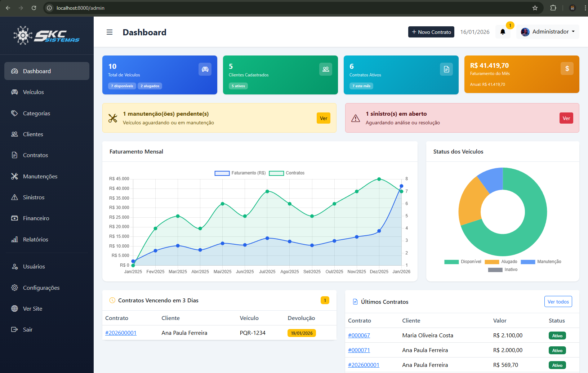Image resolution: width=588 pixels, height=373 pixels.
Task: Click the document icon in contracts card
Action: point(446,69)
